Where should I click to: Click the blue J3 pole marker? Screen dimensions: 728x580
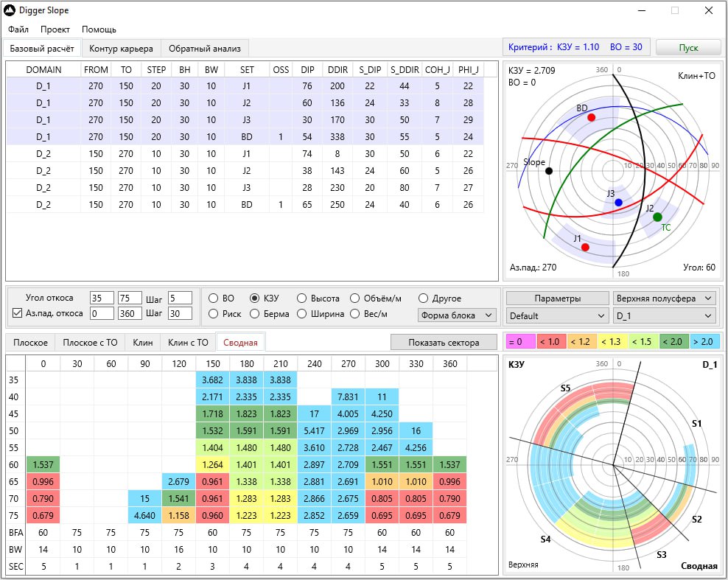pos(618,203)
